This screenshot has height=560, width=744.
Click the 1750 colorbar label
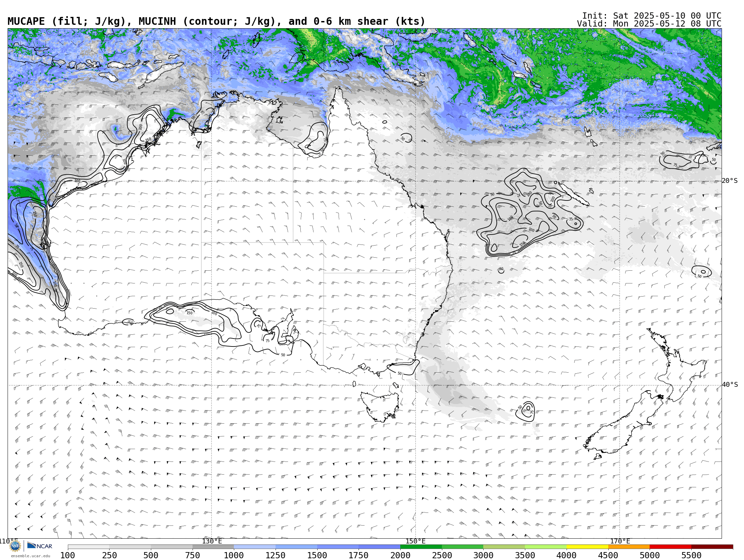(x=359, y=555)
